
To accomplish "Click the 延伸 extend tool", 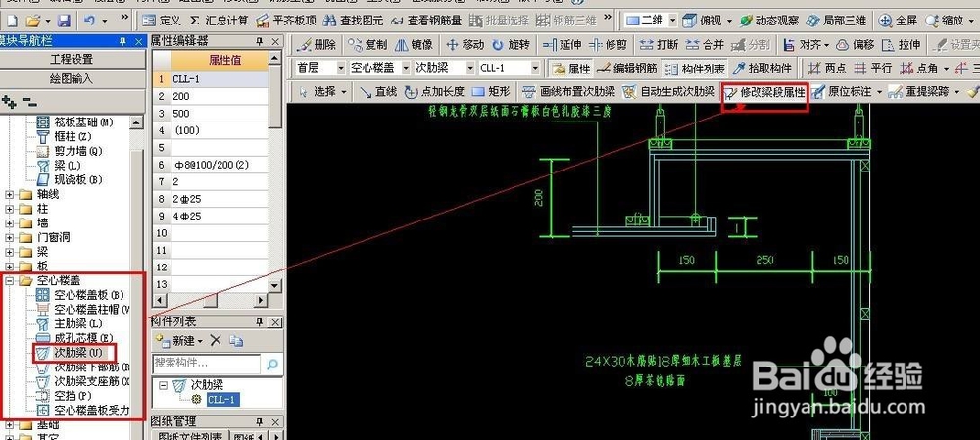I will click(563, 45).
